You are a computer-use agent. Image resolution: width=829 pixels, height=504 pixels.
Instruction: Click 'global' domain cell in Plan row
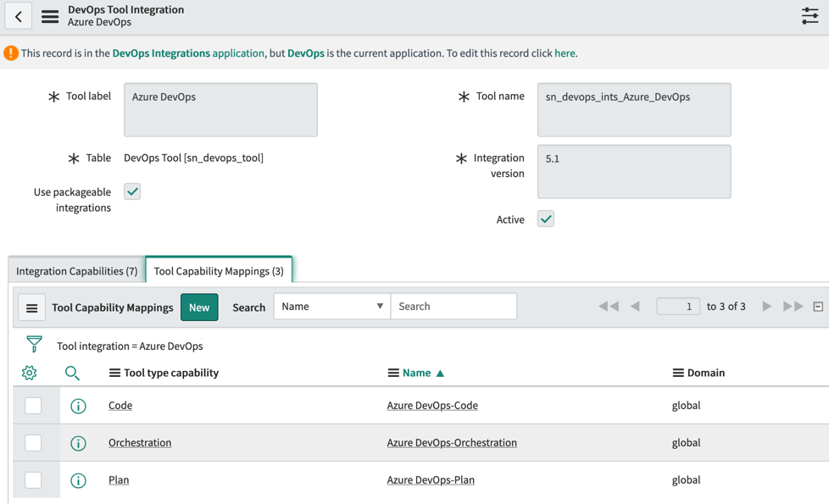tap(687, 479)
